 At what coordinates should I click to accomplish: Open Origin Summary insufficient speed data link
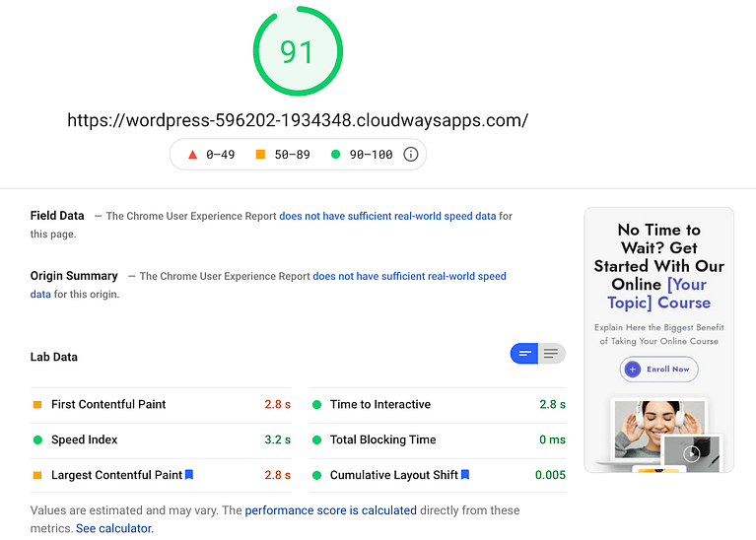click(x=409, y=277)
